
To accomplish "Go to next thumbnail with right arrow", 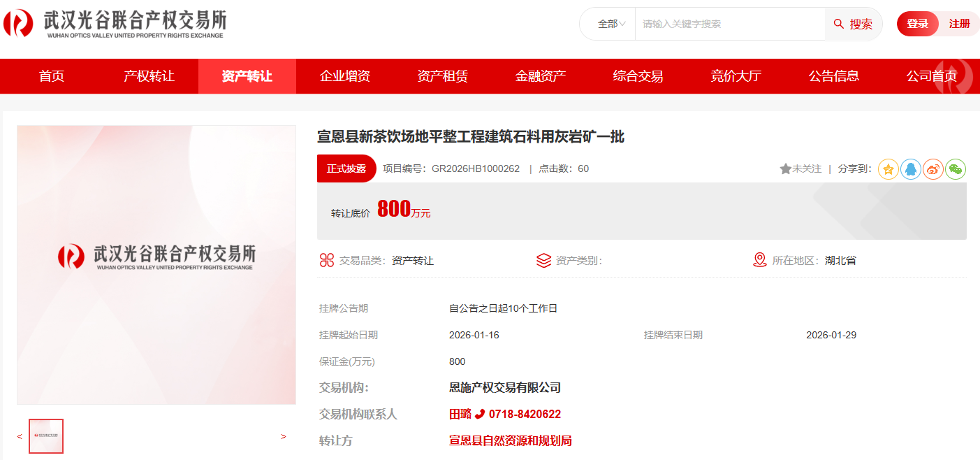I will point(283,437).
